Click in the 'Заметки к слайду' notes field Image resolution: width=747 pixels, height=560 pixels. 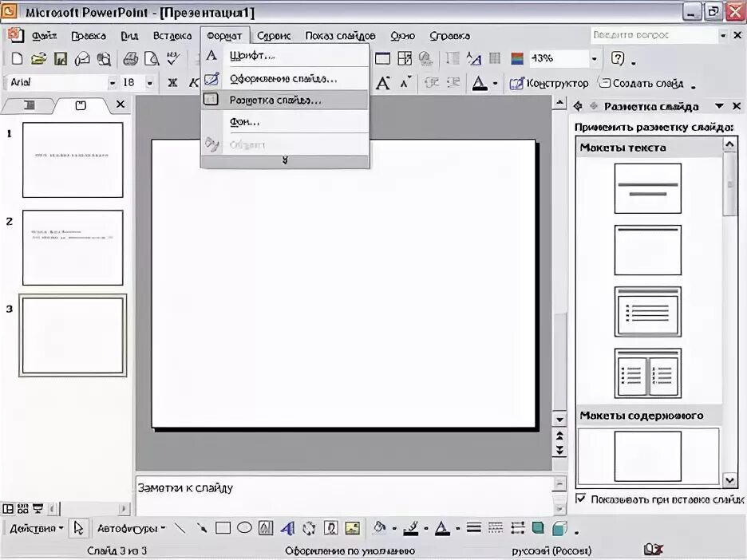pos(345,495)
